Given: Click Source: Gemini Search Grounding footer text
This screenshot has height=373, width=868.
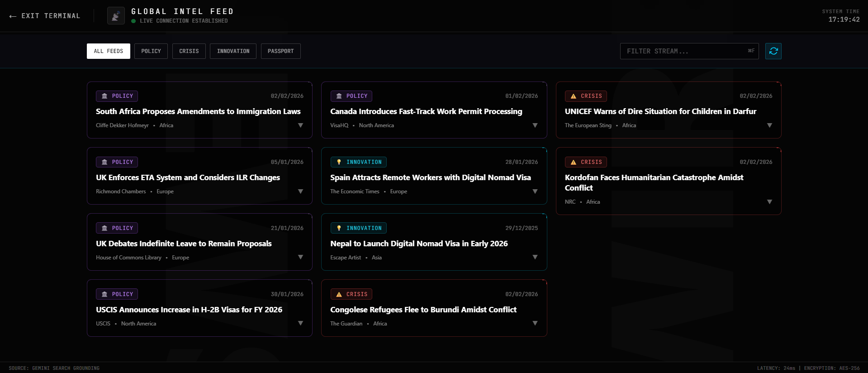Looking at the screenshot, I should (54, 368).
